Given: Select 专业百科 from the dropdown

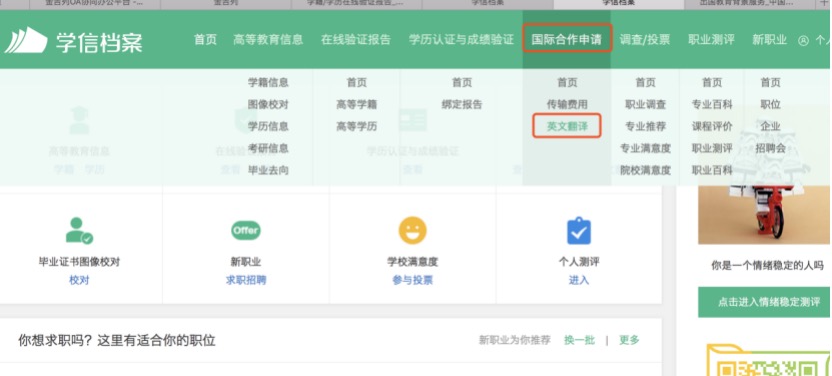Looking at the screenshot, I should pos(712,104).
